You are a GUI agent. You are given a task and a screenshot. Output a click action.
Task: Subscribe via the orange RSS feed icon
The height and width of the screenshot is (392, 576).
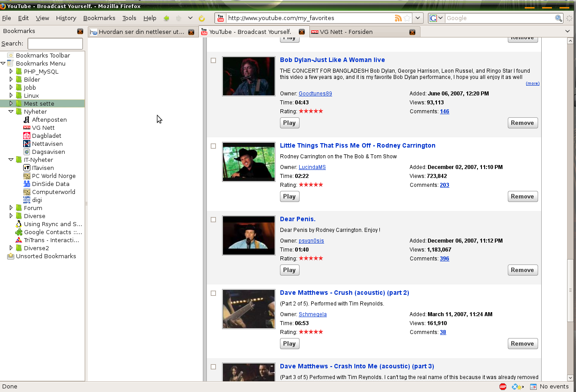(x=398, y=18)
